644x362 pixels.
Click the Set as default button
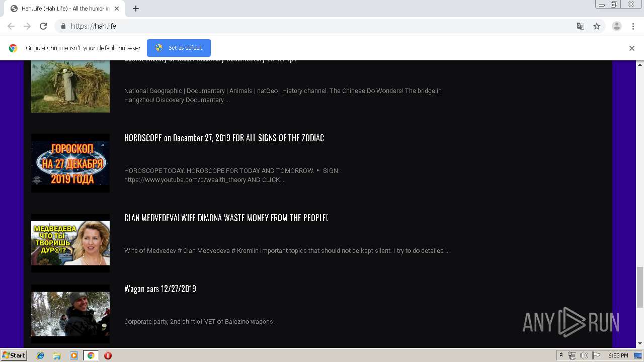point(179,48)
